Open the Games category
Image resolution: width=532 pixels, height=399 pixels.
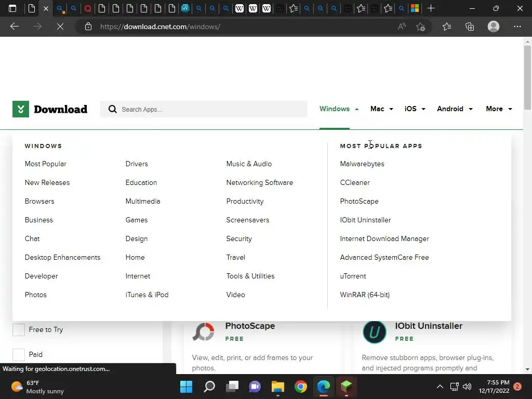pyautogui.click(x=137, y=220)
